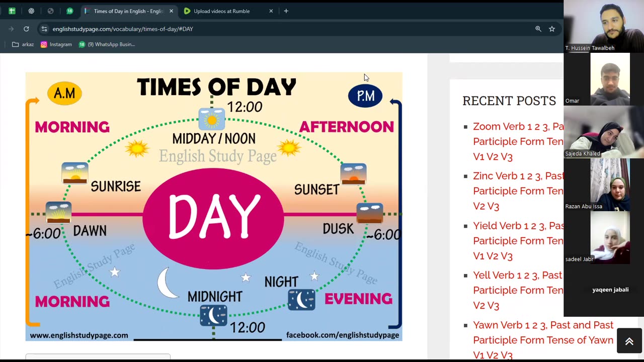Select the Times of Day in English tab
Image resolution: width=644 pixels, height=362 pixels.
click(x=128, y=11)
